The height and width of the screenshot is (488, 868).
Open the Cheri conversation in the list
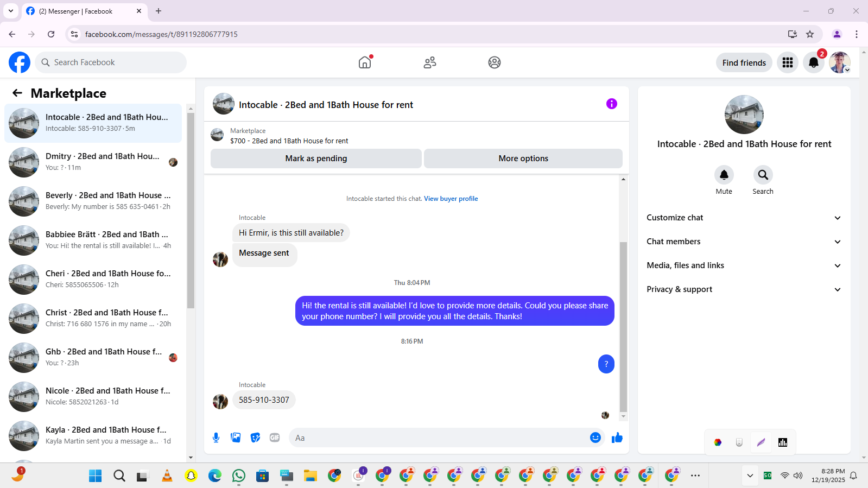(x=93, y=280)
